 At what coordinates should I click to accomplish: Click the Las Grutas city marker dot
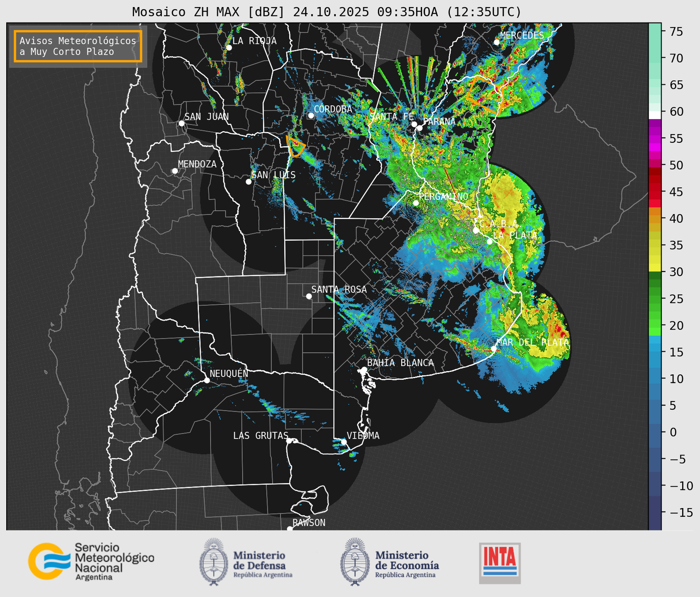click(x=289, y=440)
